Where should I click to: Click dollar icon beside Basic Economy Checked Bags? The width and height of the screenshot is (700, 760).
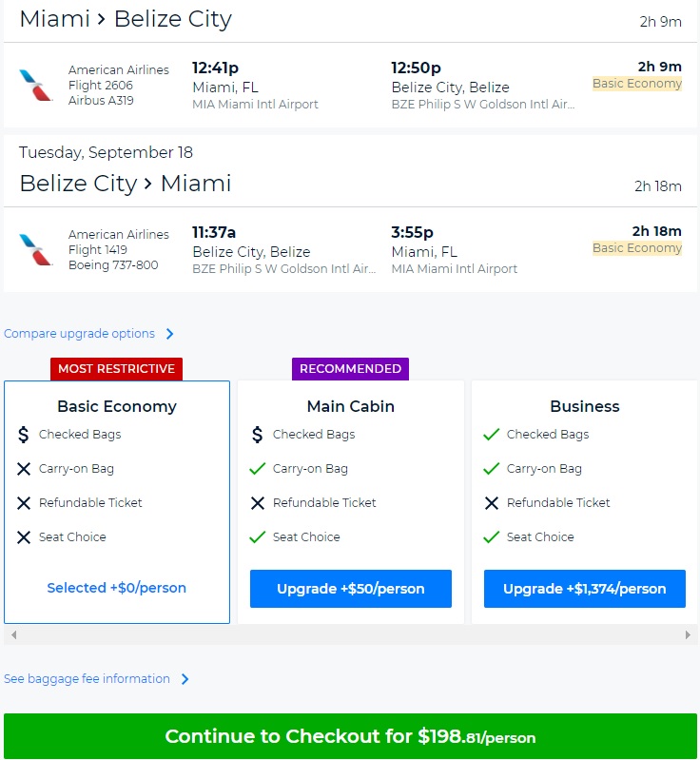[24, 435]
